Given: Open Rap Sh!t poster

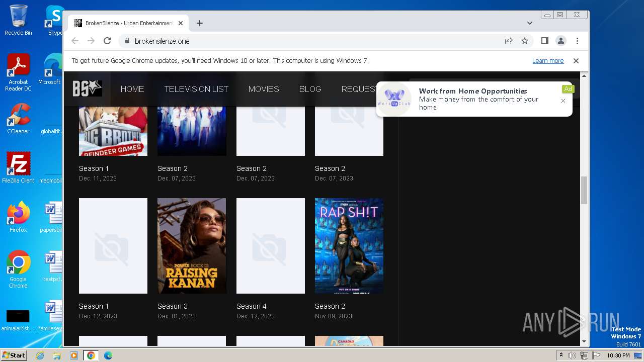Looking at the screenshot, I should pyautogui.click(x=349, y=246).
